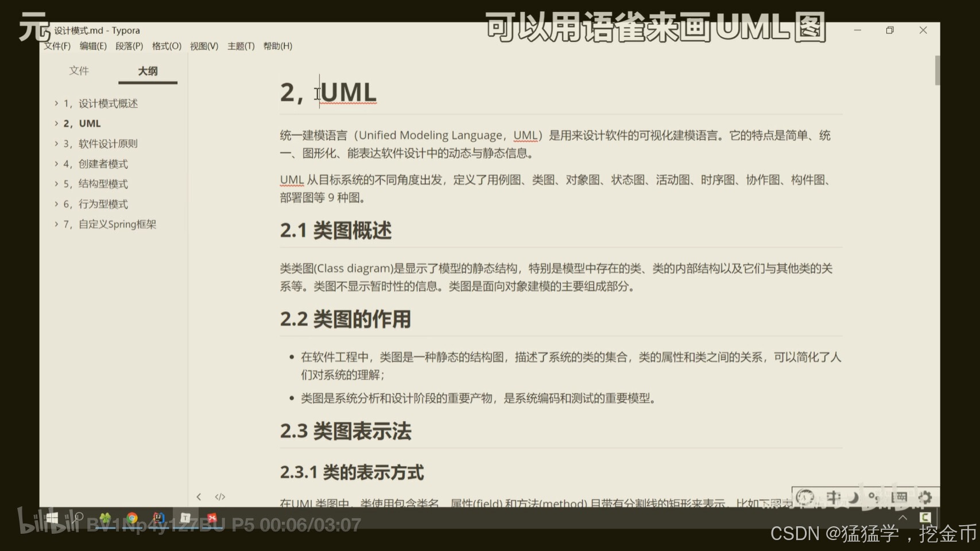Image resolution: width=980 pixels, height=551 pixels.
Task: Restore down the Typora window
Action: tap(890, 30)
